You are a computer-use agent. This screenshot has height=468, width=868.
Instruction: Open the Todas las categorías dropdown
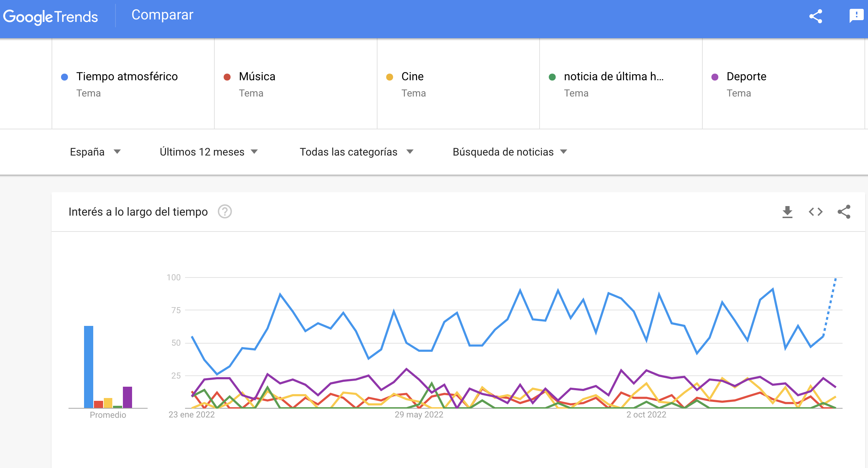tap(356, 152)
